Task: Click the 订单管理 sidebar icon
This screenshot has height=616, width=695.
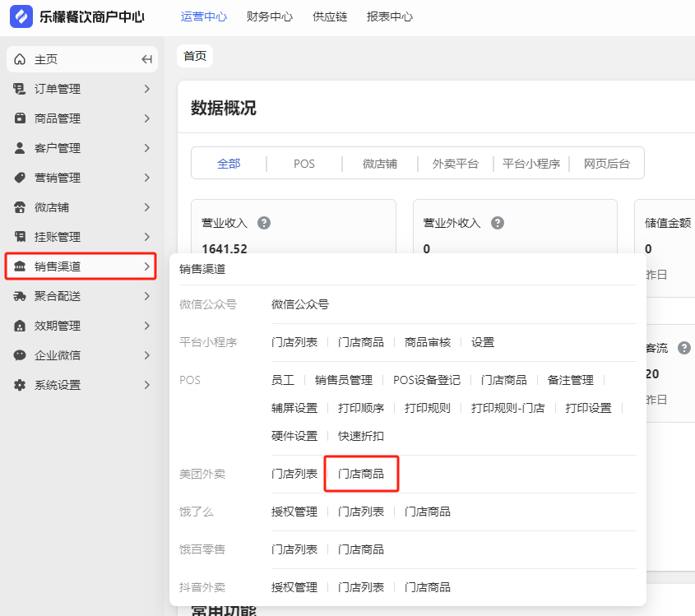Action: coord(20,89)
